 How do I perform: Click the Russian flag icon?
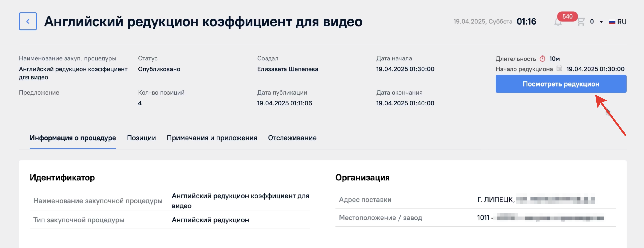(612, 22)
